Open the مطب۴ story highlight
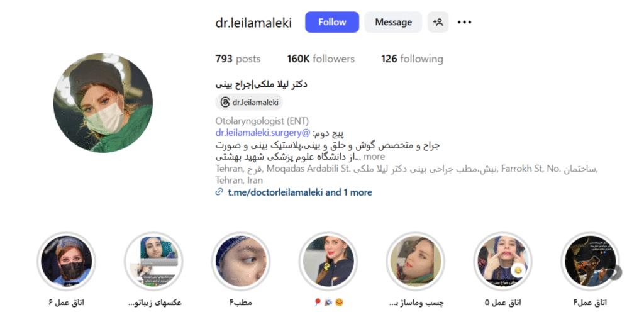The image size is (644, 329). pos(241,261)
